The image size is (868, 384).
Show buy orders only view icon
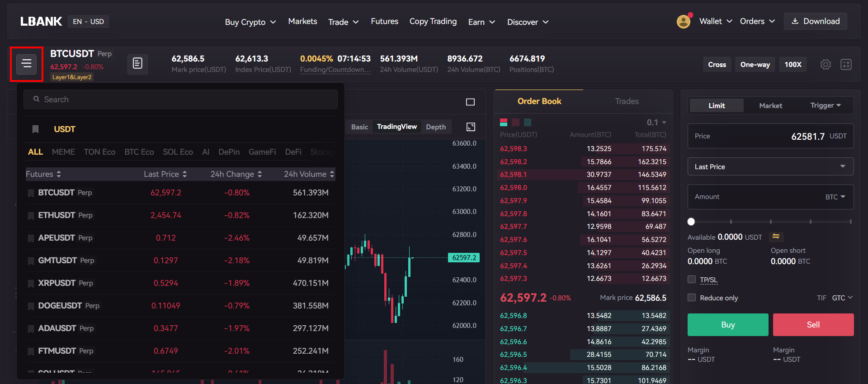528,122
